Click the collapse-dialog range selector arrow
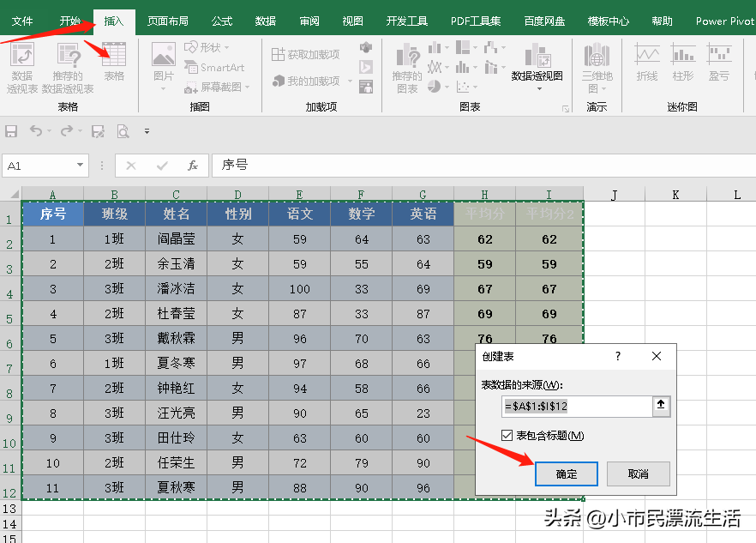 click(x=661, y=406)
